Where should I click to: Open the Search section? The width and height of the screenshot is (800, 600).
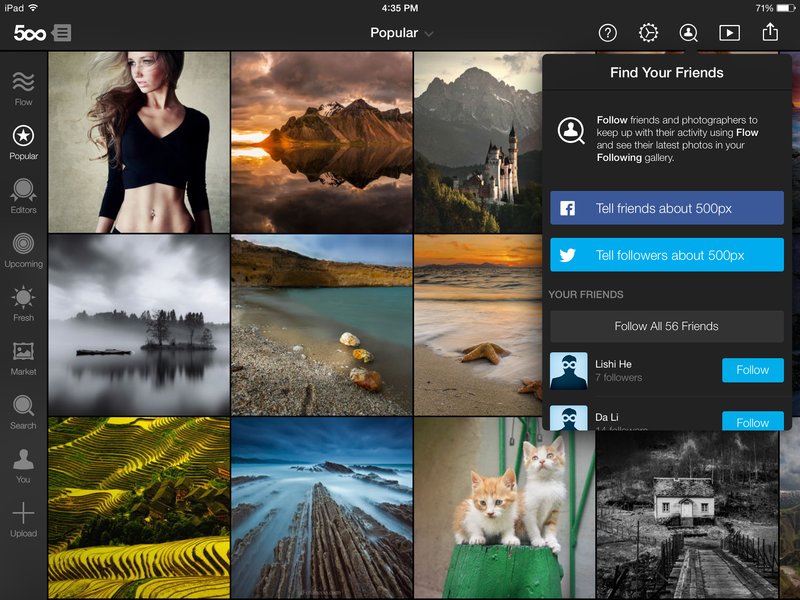tap(23, 412)
